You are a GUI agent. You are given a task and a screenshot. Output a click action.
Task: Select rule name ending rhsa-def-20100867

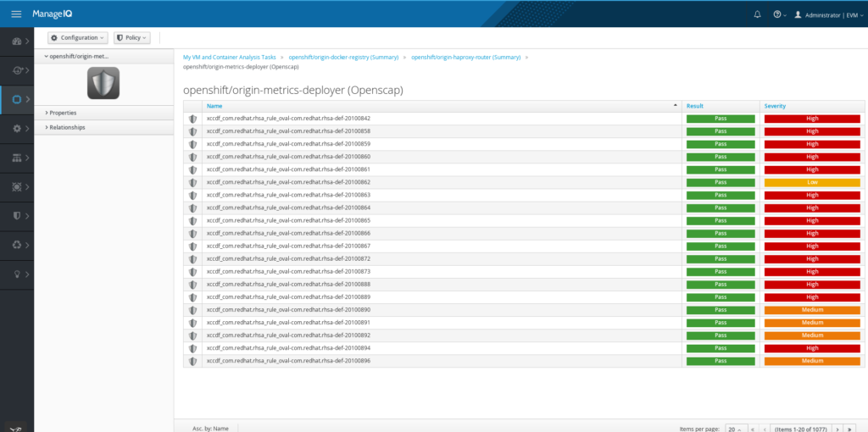(288, 246)
